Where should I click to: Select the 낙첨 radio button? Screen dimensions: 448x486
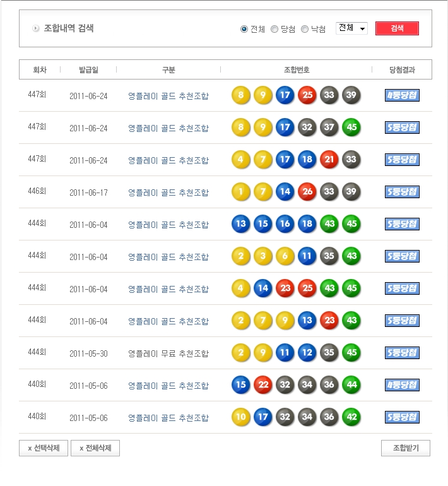305,29
